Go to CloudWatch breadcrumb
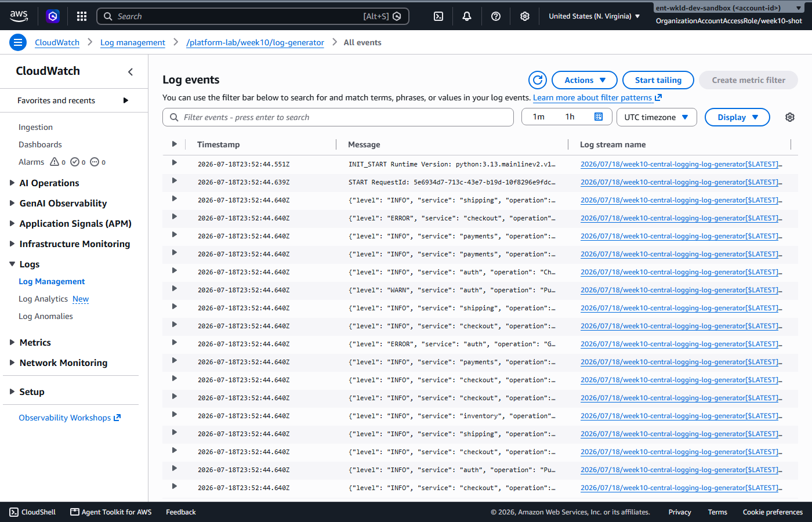Image resolution: width=812 pixels, height=522 pixels. (57, 42)
